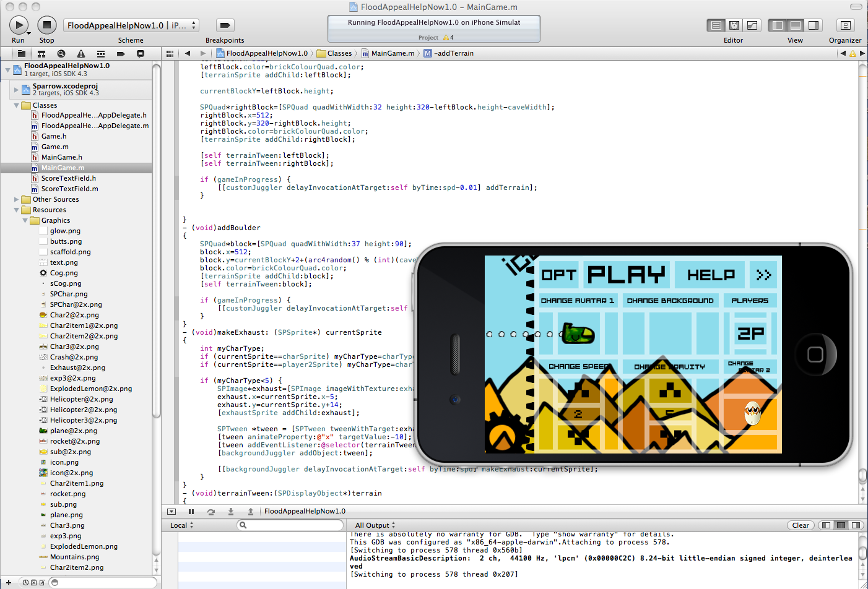Stop the running simulator session
Screen dimensions: 868x589
pos(46,25)
